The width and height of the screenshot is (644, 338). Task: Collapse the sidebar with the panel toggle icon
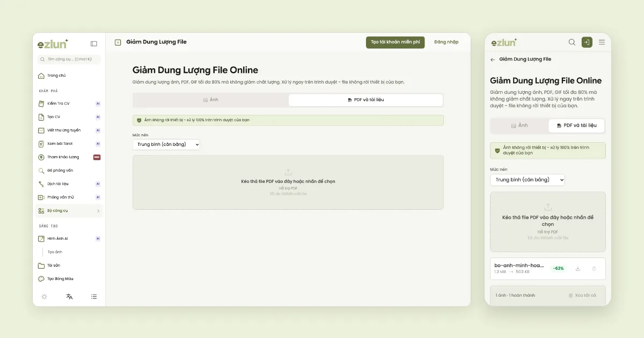pos(94,43)
